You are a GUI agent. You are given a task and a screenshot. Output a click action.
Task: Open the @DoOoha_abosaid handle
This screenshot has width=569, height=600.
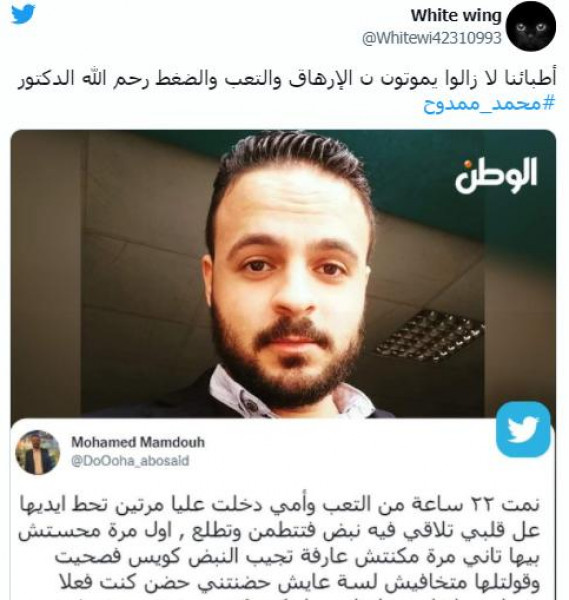coord(130,461)
